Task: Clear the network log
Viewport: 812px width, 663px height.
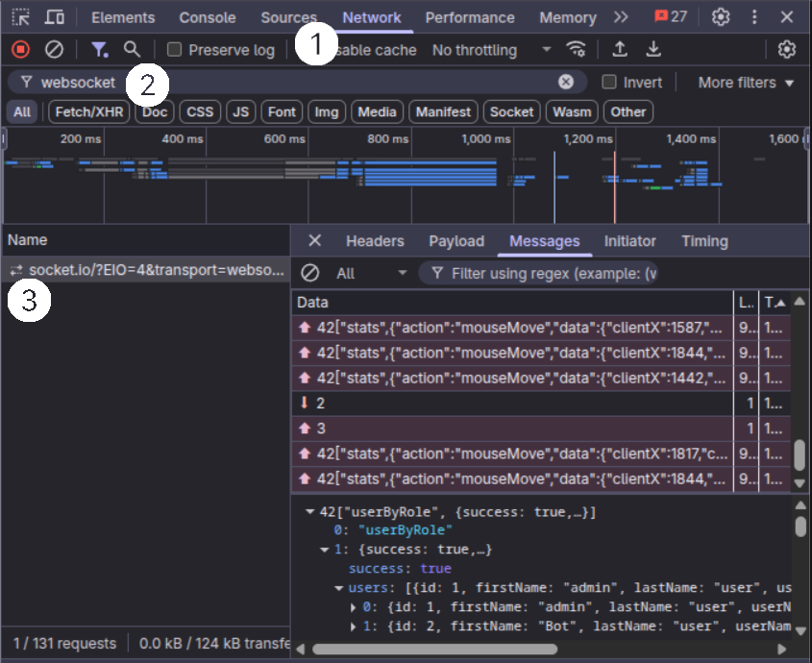Action: [54, 49]
